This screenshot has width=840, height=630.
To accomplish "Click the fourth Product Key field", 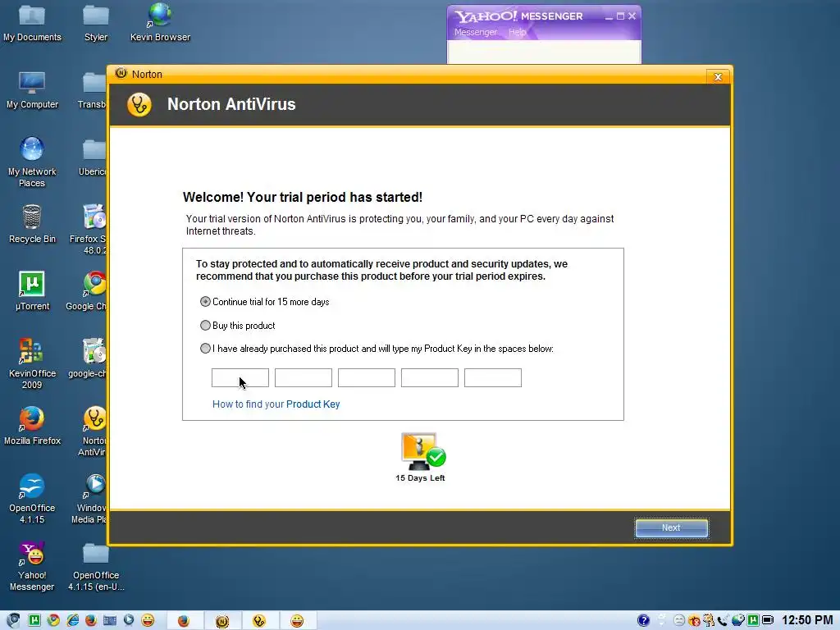I will click(430, 377).
